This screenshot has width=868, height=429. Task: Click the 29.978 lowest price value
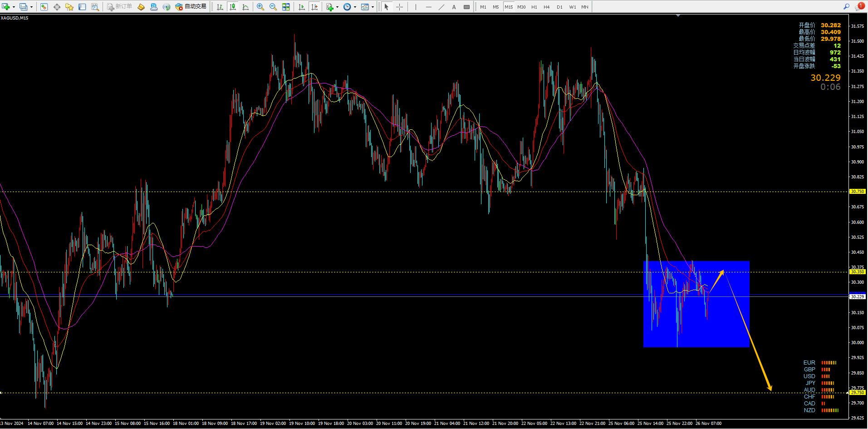click(x=830, y=39)
